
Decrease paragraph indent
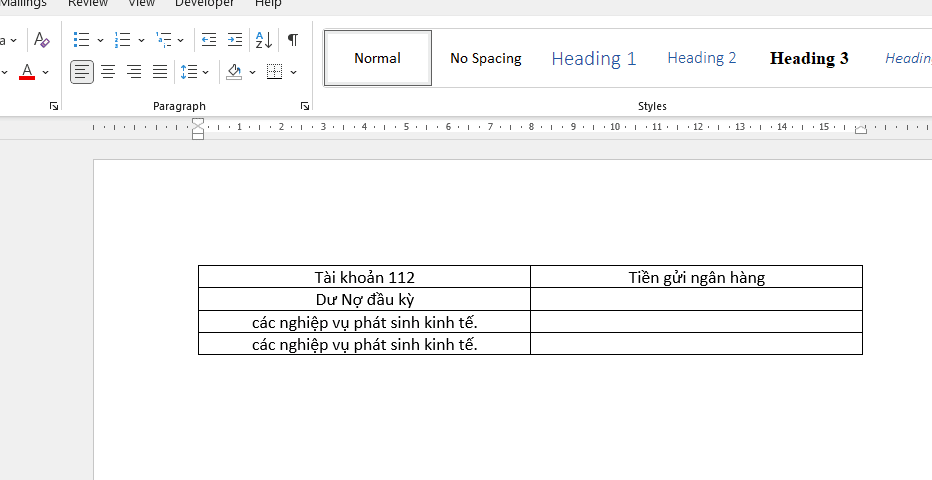tap(208, 40)
